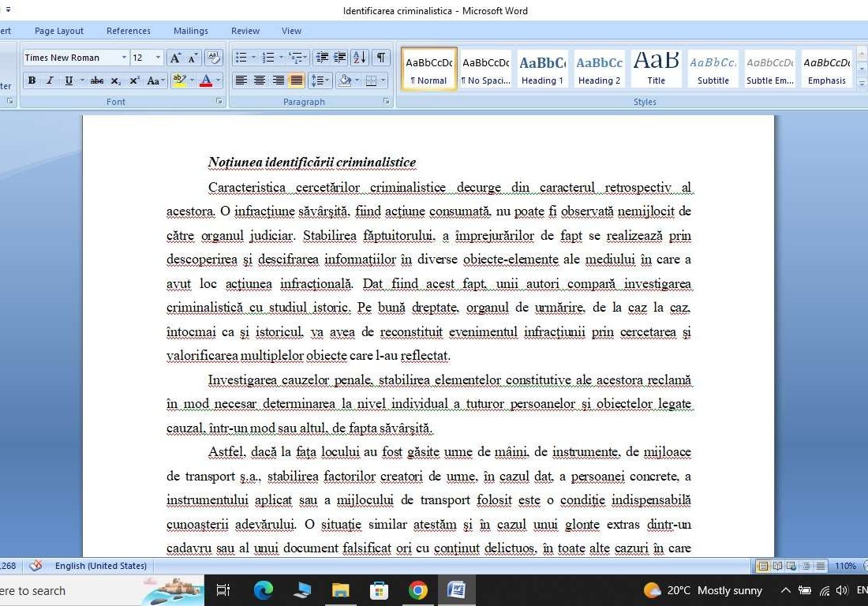Select the subscript formatting icon
The image size is (868, 606).
pyautogui.click(x=117, y=80)
